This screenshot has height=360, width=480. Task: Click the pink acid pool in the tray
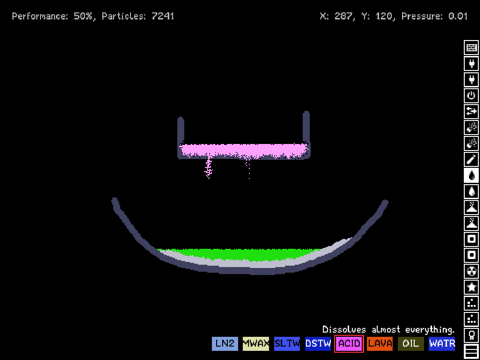click(243, 150)
